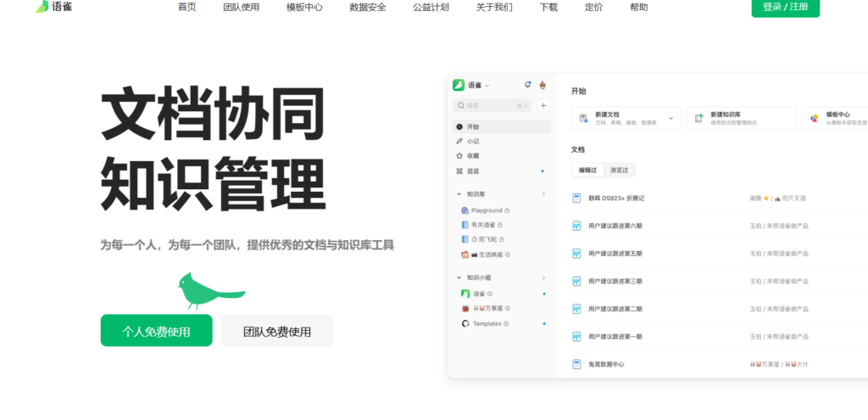
Task: Click the 陀飞轮 book icon
Action: click(x=465, y=239)
